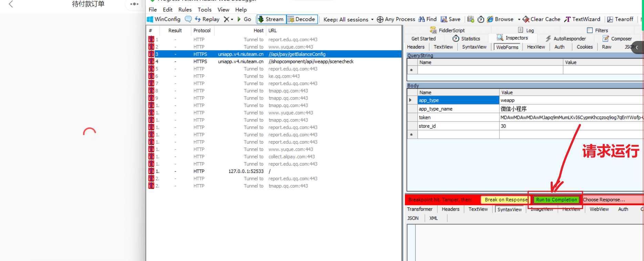This screenshot has width=644, height=261.
Task: Open the Tools menu
Action: click(205, 10)
